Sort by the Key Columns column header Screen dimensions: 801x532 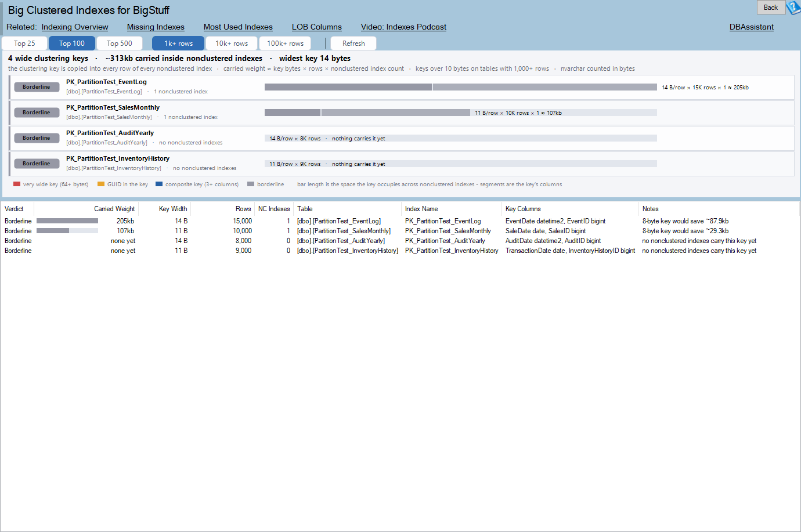570,209
